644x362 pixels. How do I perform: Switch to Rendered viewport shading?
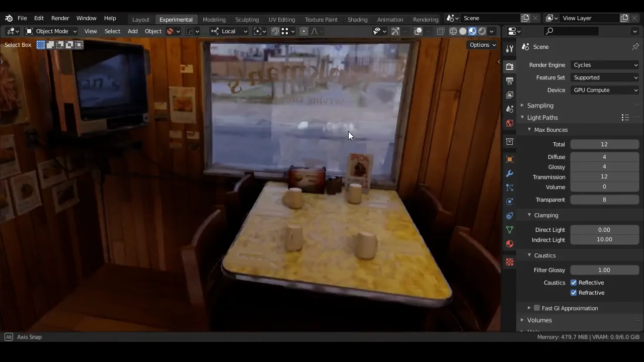tap(482, 31)
